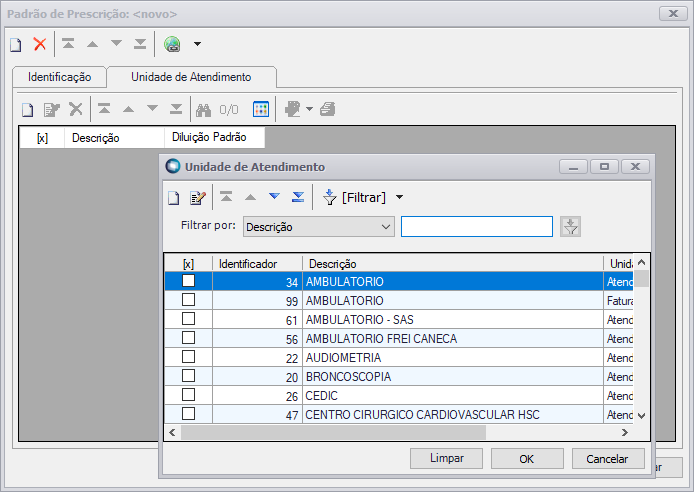Move to last row in tab toolbar
This screenshot has width=694, height=492.
(176, 108)
